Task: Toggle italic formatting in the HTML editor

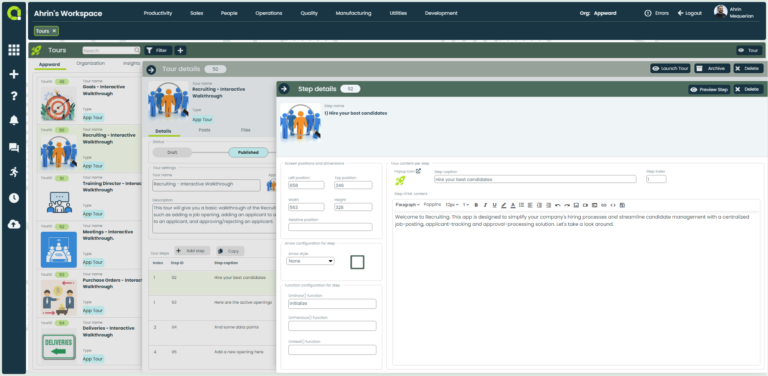Action: [485, 205]
